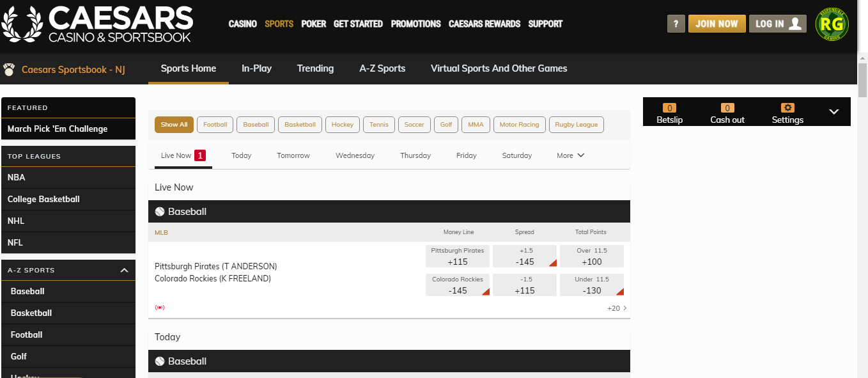Switch to Tomorrow tab

(293, 155)
